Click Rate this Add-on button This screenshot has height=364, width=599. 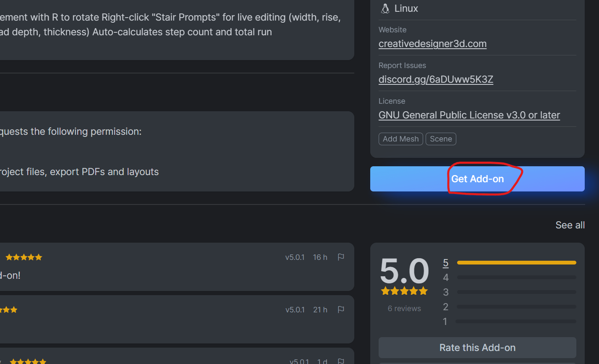pos(477,348)
